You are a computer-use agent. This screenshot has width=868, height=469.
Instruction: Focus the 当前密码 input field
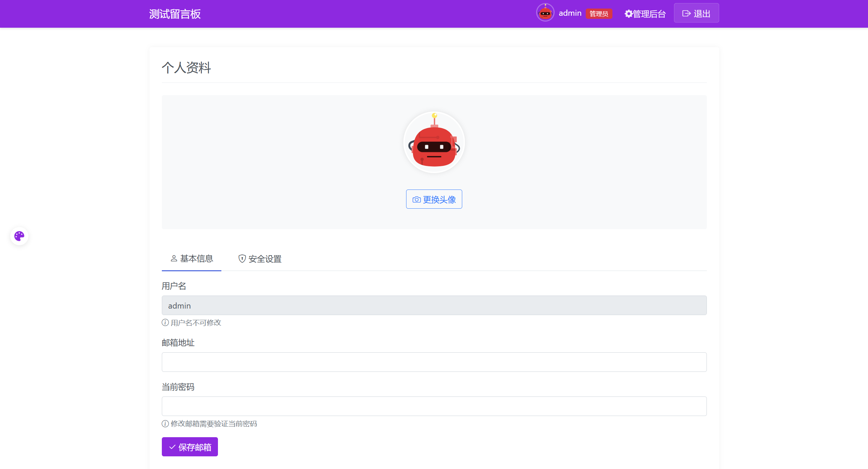click(434, 406)
